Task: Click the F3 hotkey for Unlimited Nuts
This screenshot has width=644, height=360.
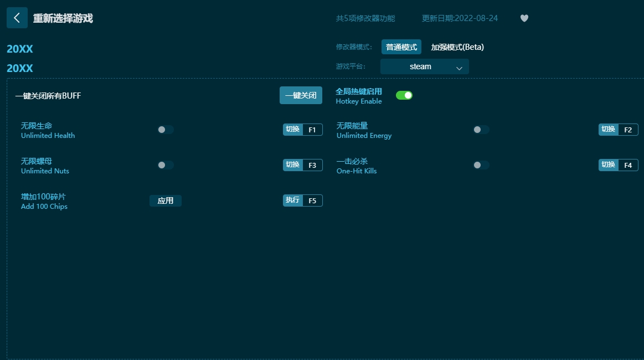Action: [312, 165]
